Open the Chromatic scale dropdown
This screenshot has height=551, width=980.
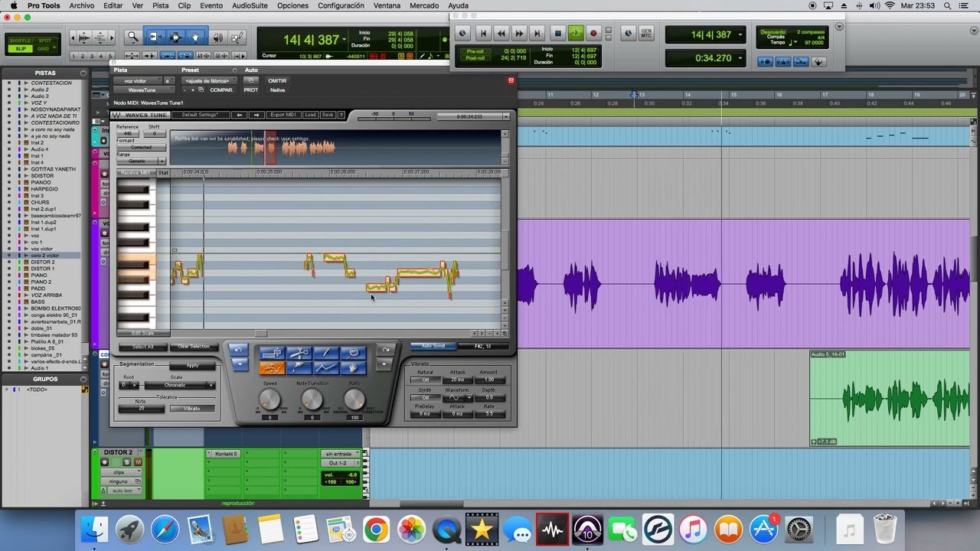[x=180, y=385]
